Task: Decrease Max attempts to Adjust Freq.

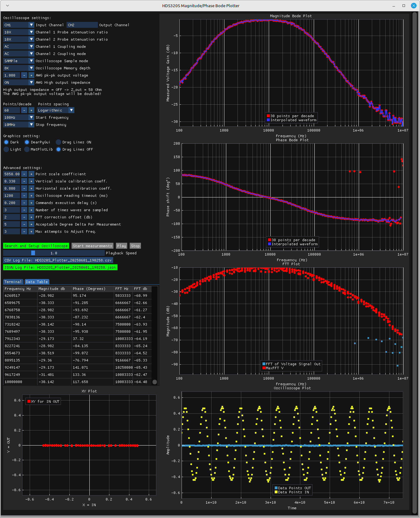Action: point(24,232)
